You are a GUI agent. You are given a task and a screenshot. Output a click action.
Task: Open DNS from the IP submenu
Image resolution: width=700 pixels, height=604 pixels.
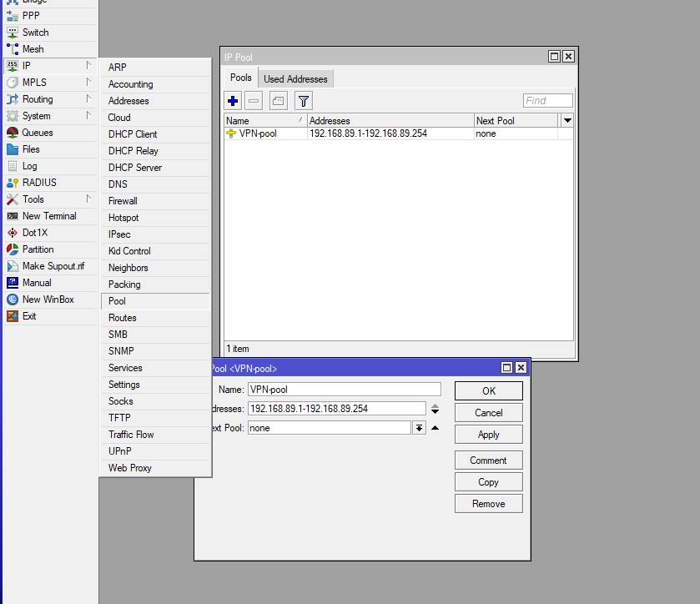pyautogui.click(x=155, y=184)
